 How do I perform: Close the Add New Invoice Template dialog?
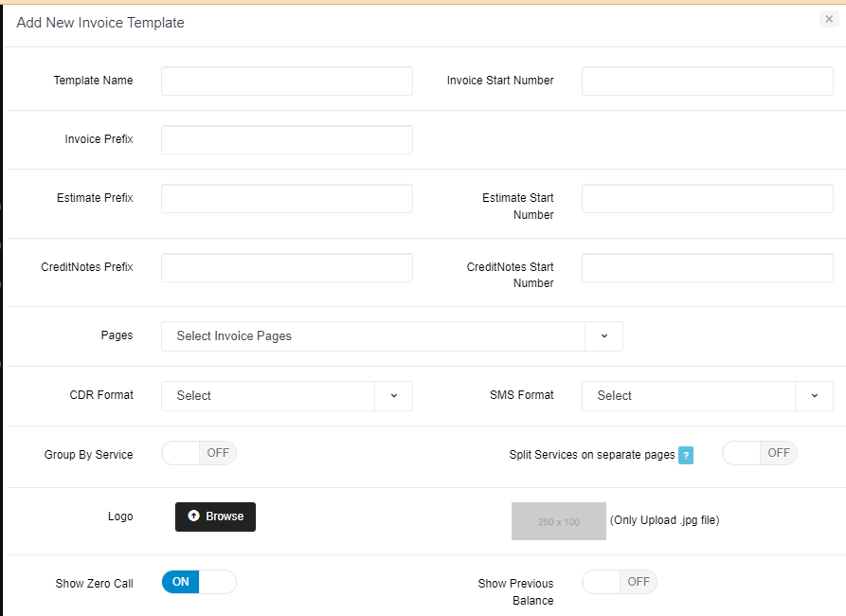[x=829, y=19]
